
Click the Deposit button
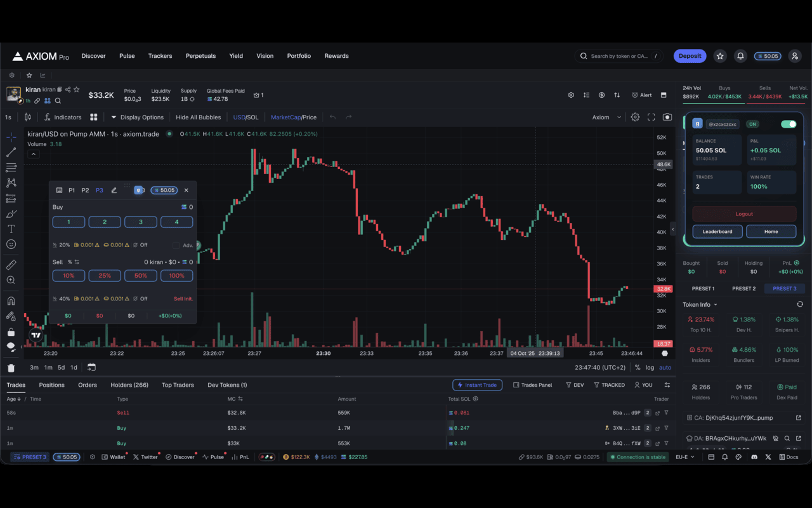pos(690,56)
